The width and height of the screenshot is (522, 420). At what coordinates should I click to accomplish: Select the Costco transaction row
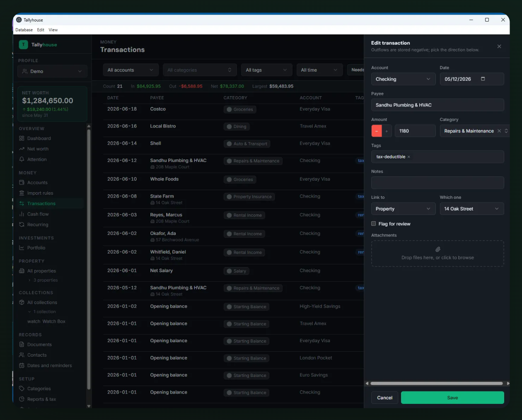tap(233, 111)
